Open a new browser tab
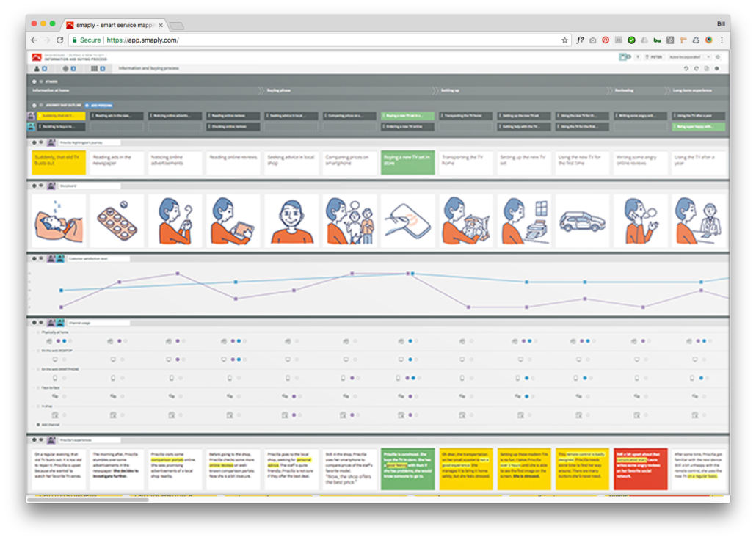This screenshot has height=540, width=756. click(177, 26)
